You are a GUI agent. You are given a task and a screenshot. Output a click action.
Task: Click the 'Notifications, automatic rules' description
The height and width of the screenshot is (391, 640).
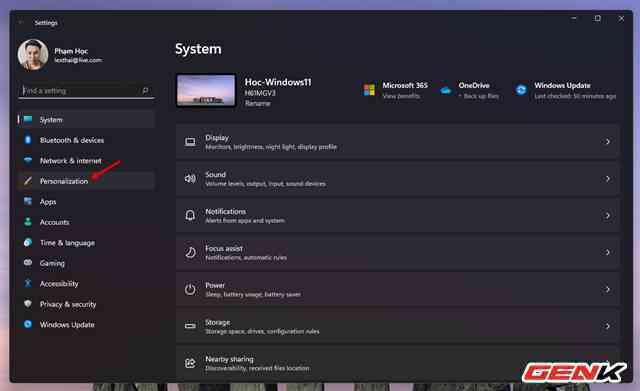(x=246, y=258)
